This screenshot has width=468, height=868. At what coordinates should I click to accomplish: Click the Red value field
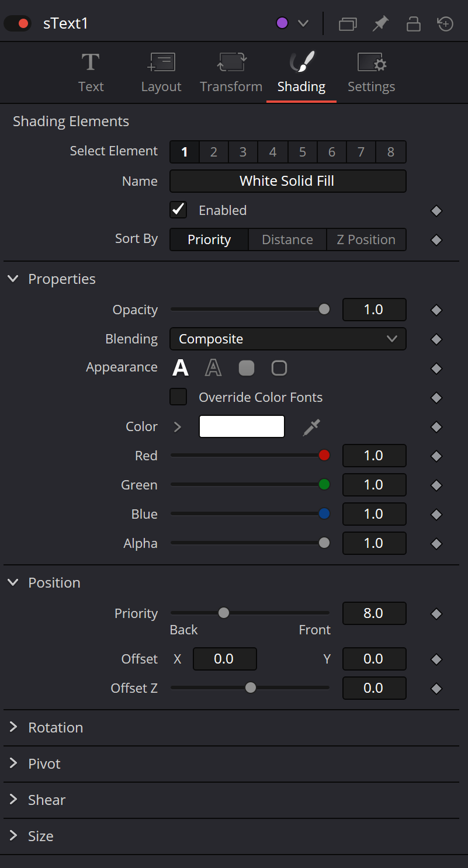click(x=374, y=456)
